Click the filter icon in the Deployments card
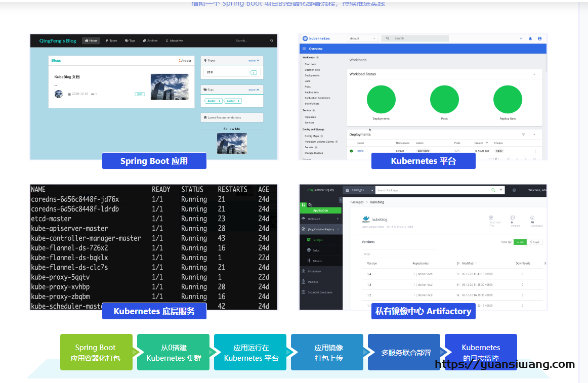 [524, 134]
